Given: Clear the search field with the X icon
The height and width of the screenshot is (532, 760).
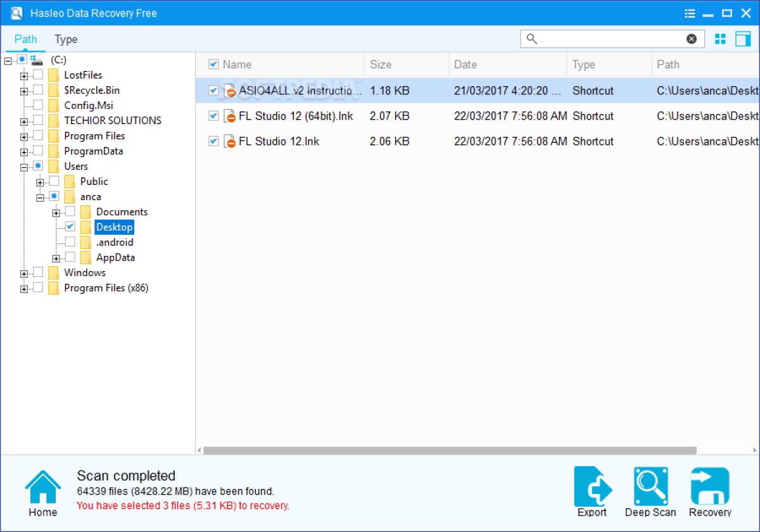Looking at the screenshot, I should pyautogui.click(x=691, y=39).
